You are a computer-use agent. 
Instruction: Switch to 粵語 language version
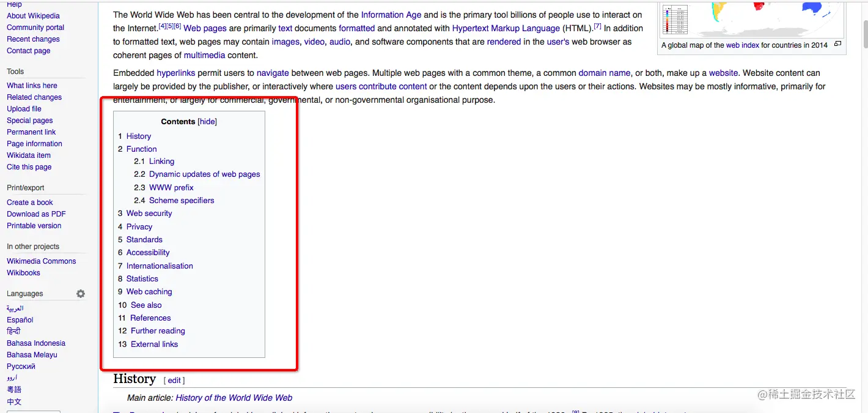coord(14,390)
